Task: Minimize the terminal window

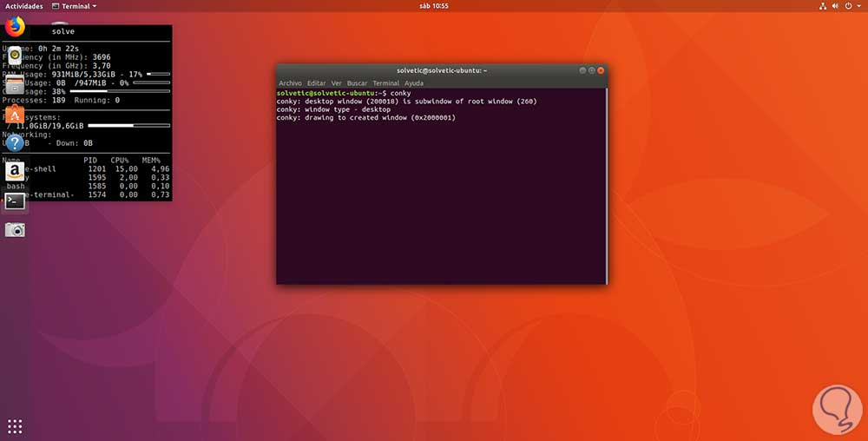Action: [x=582, y=70]
